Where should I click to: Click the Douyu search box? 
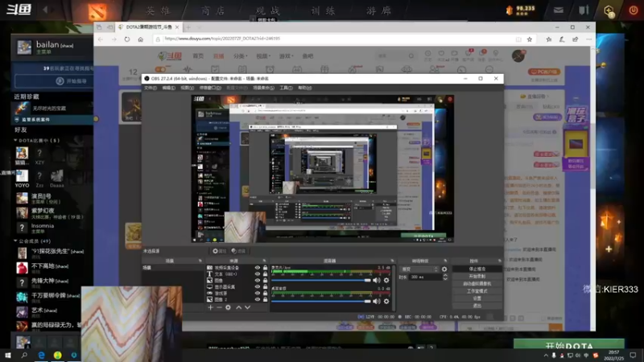[394, 56]
